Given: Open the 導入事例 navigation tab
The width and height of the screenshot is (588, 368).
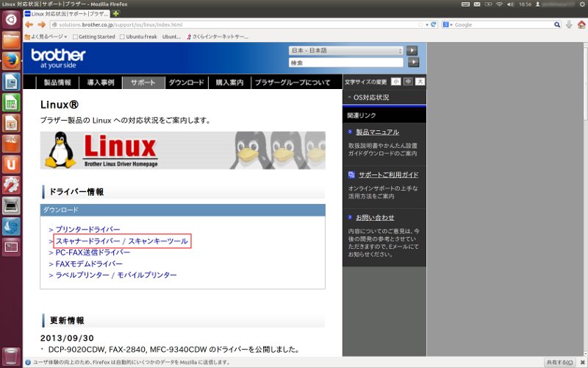Looking at the screenshot, I should [101, 82].
